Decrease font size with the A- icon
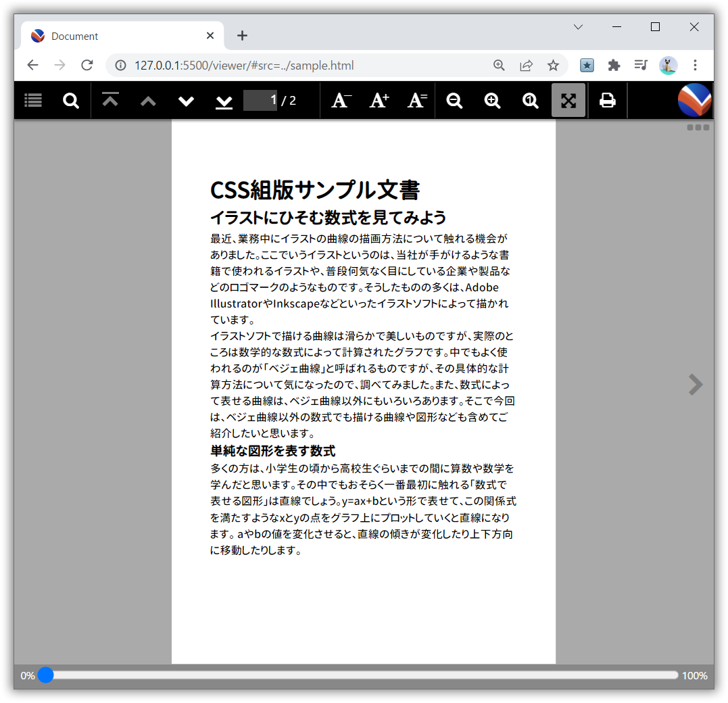 point(341,100)
